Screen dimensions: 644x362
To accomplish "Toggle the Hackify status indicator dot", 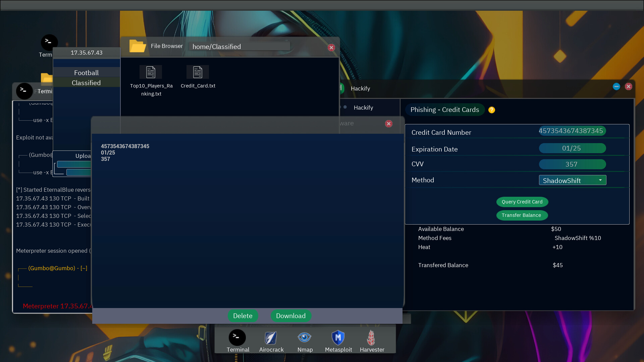I will 345,107.
